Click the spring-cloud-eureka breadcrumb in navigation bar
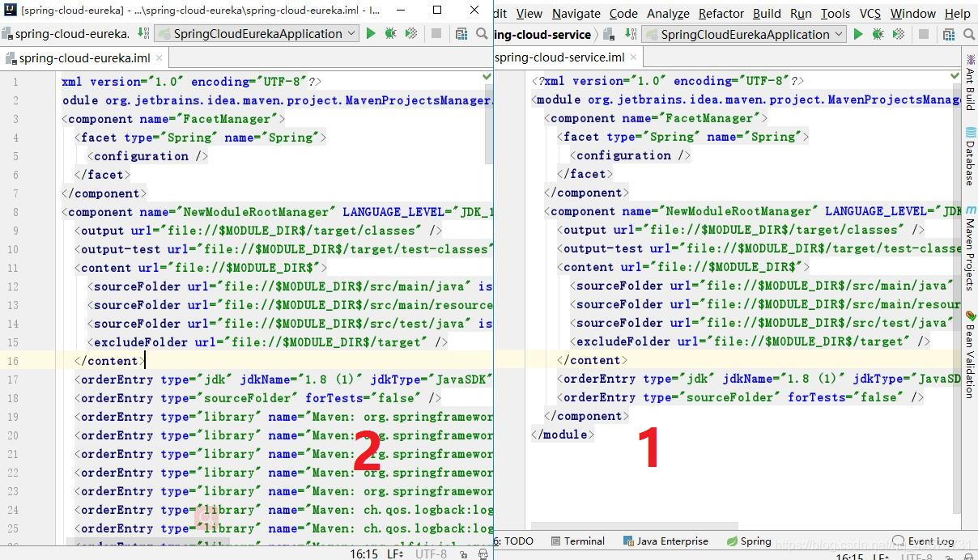The image size is (978, 560). coord(66,33)
